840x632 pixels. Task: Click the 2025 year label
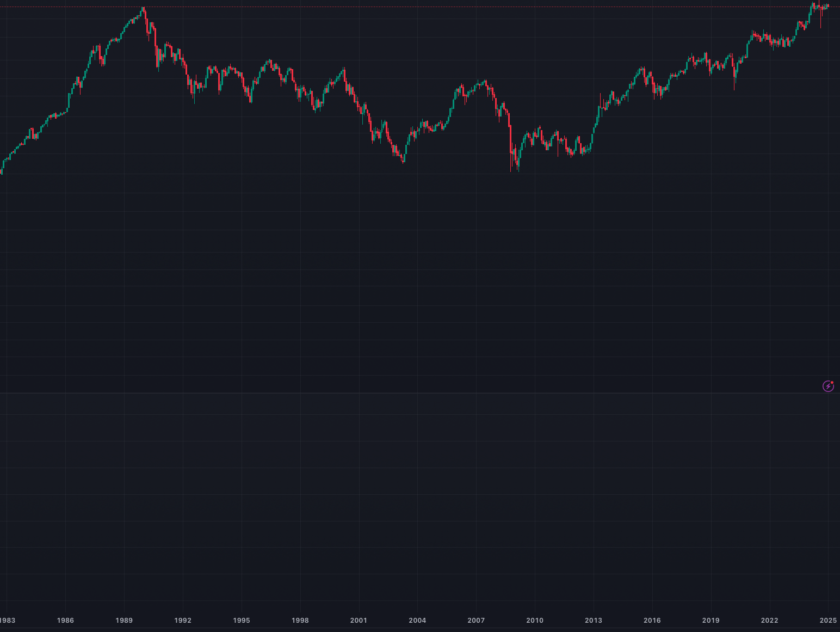[x=827, y=620]
